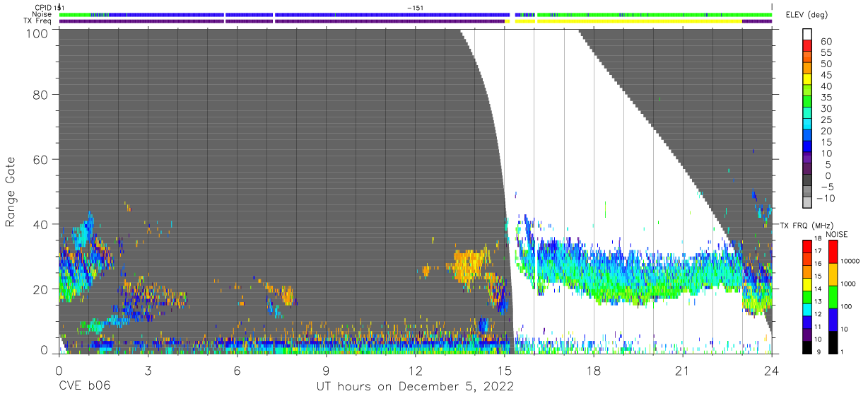868x401 pixels.
Task: Click the 'CVE b06' radar beam label
Action: coord(84,387)
